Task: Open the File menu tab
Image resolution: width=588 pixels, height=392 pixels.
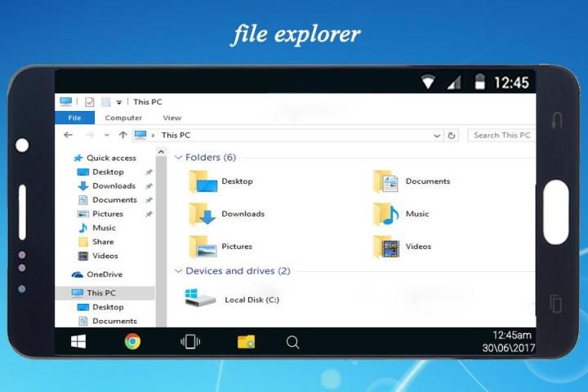Action: (74, 118)
